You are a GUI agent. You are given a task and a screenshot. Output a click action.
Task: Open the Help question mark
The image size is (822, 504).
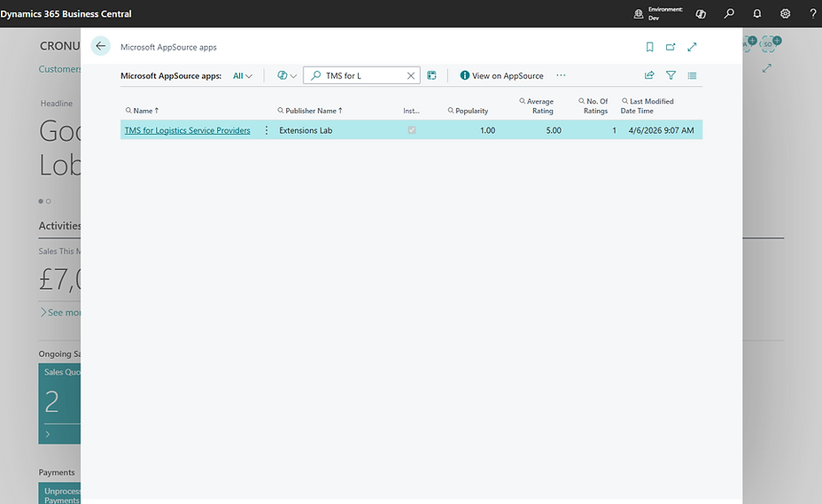pyautogui.click(x=812, y=13)
